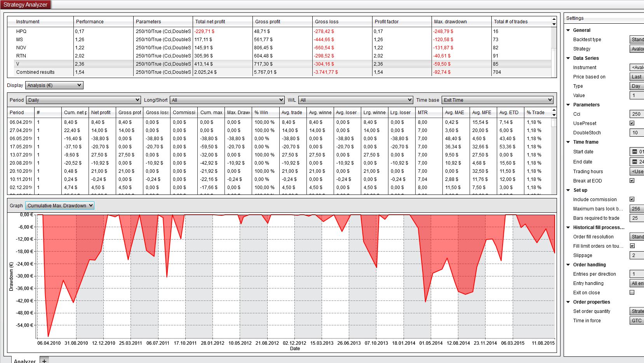Add a new tab with plus button

[x=44, y=361]
